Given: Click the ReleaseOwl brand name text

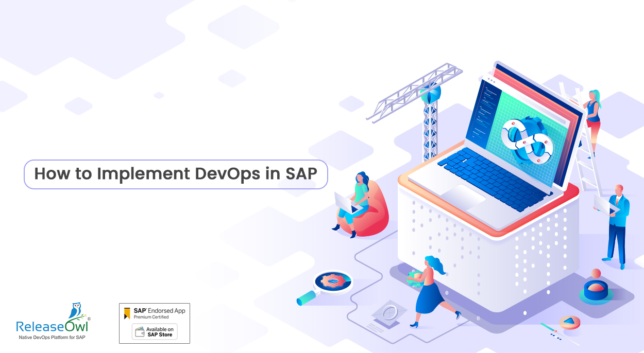Looking at the screenshot, I should 53,326.
